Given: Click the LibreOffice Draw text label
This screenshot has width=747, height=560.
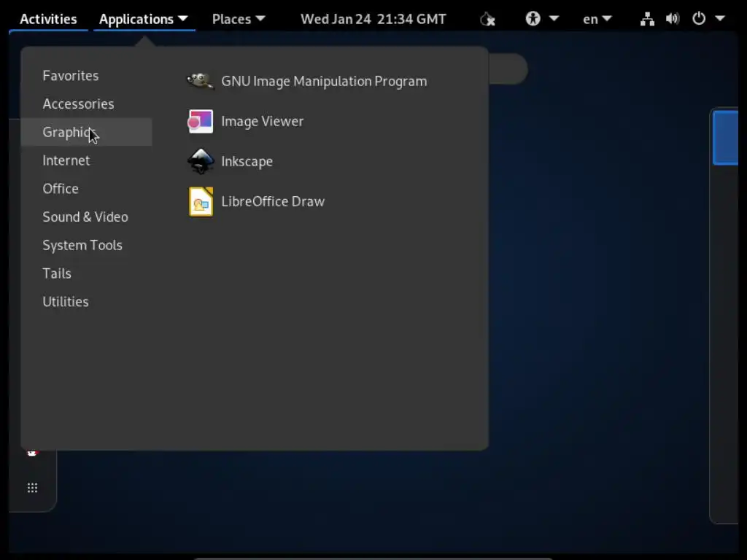Looking at the screenshot, I should click(273, 201).
